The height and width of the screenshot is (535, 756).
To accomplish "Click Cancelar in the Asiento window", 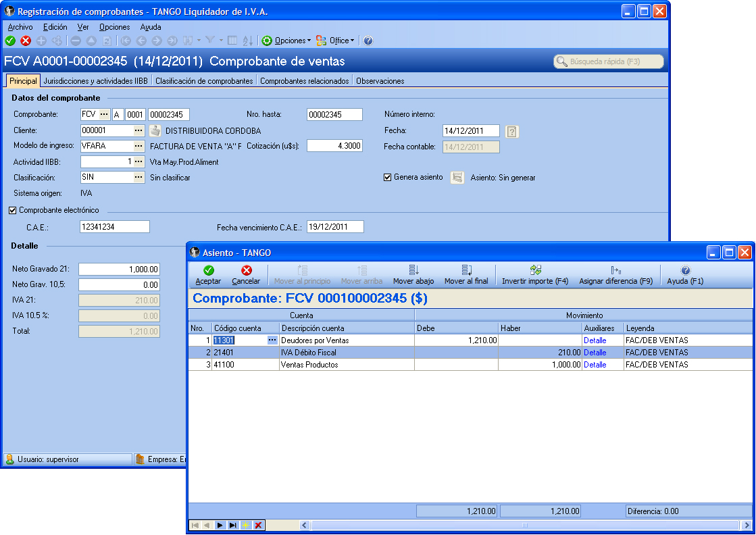I will tap(246, 275).
